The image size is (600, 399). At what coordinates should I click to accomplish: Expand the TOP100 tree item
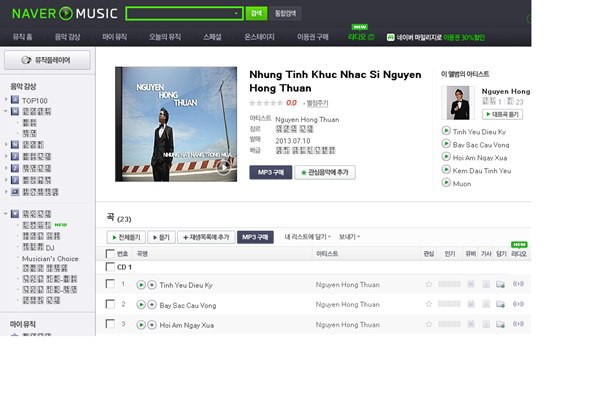coord(6,100)
